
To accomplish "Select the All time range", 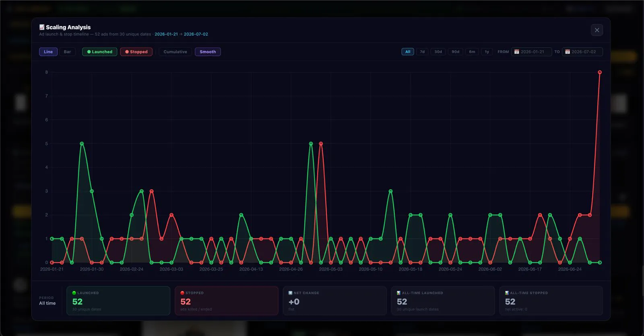I will [408, 52].
